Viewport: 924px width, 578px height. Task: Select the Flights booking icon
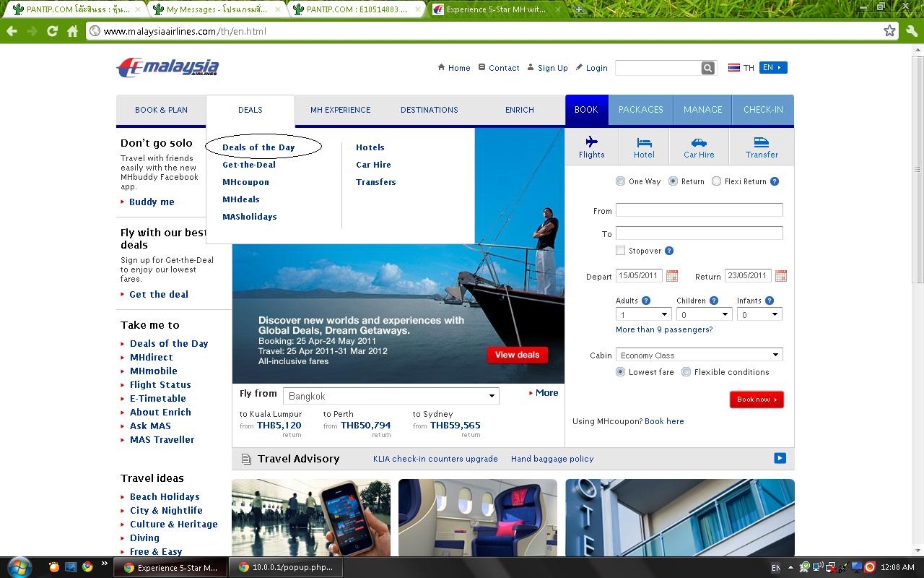pyautogui.click(x=592, y=147)
